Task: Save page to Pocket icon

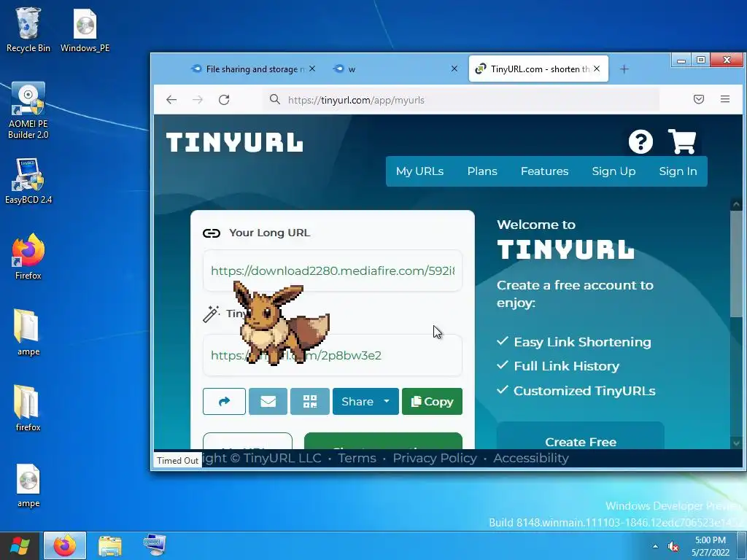Action: (x=698, y=99)
